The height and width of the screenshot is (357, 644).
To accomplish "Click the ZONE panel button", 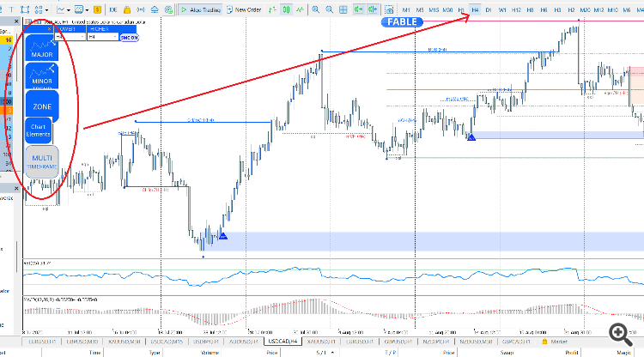I will (42, 106).
